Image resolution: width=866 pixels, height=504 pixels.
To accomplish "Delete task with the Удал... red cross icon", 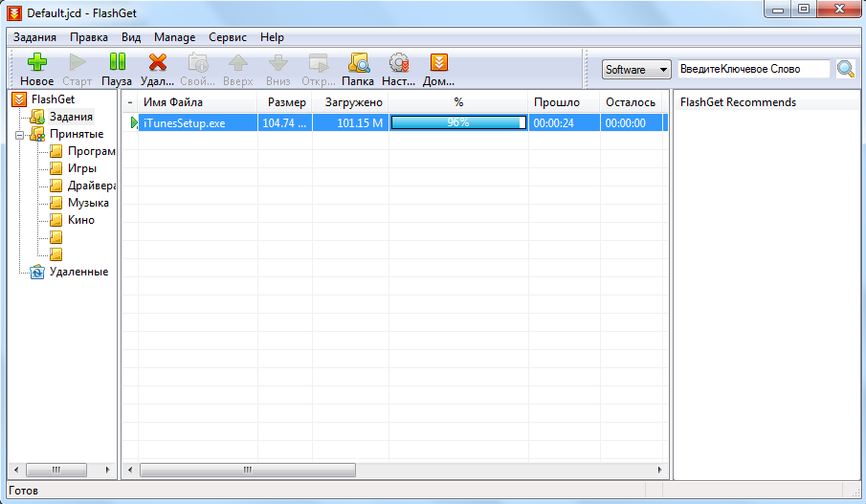I will point(157,62).
